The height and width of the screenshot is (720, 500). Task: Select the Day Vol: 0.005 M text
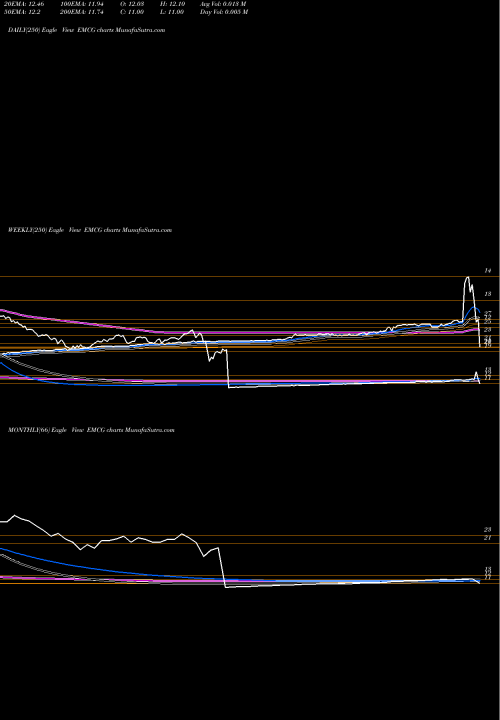[224, 12]
